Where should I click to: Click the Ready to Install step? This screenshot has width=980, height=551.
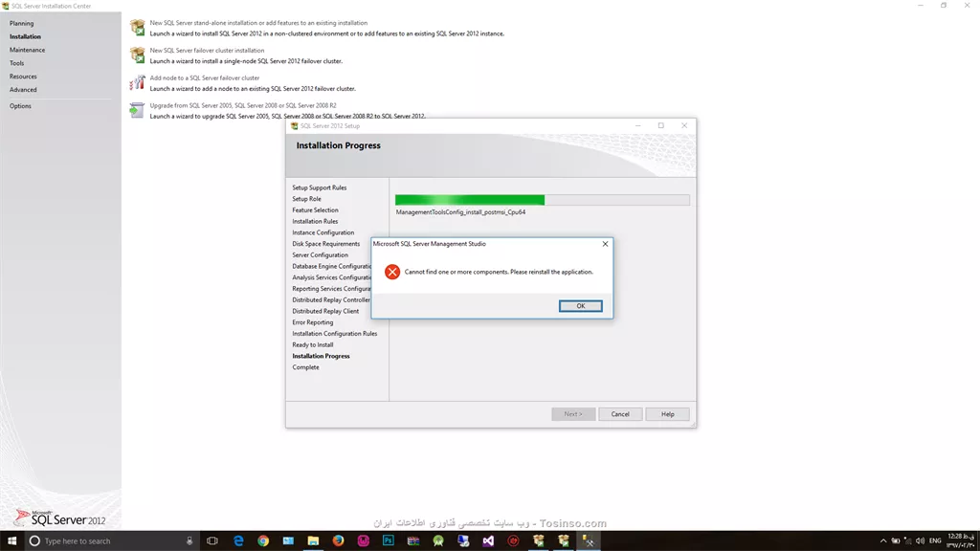click(x=313, y=344)
